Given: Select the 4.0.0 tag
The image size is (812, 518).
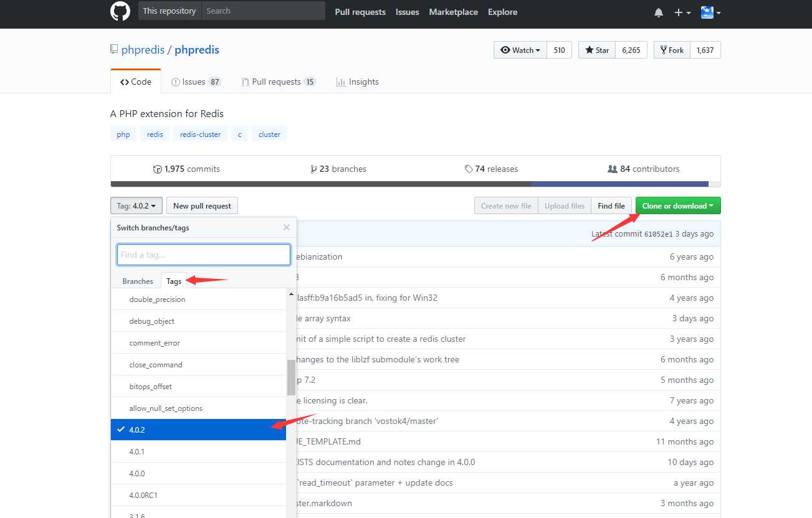Looking at the screenshot, I should (x=198, y=473).
